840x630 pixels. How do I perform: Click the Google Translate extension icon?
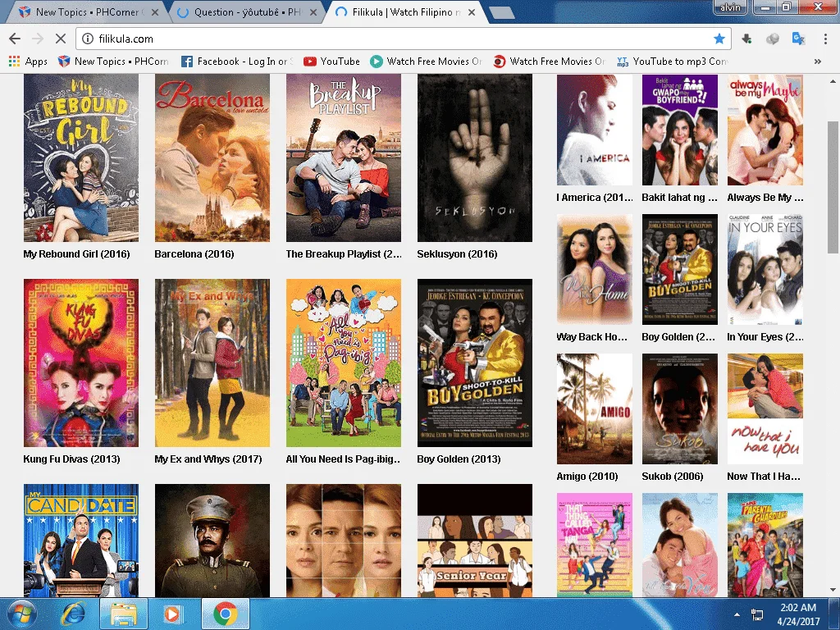point(798,39)
